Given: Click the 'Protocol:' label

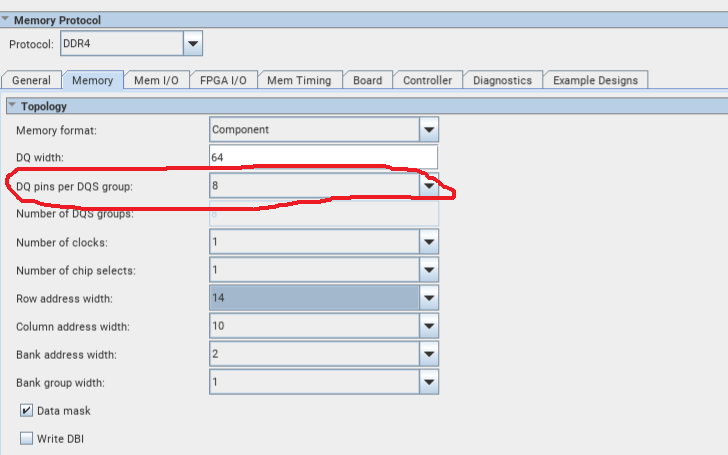Looking at the screenshot, I should click(x=31, y=45).
